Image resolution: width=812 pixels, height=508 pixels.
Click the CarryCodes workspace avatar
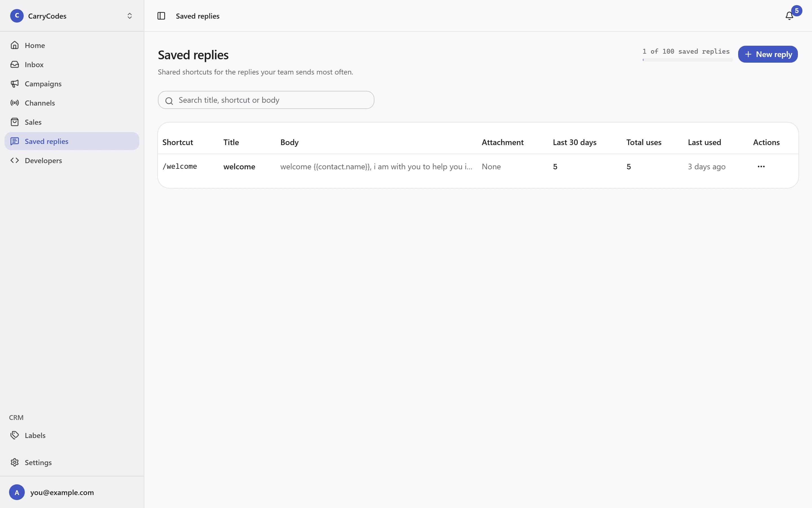point(17,16)
